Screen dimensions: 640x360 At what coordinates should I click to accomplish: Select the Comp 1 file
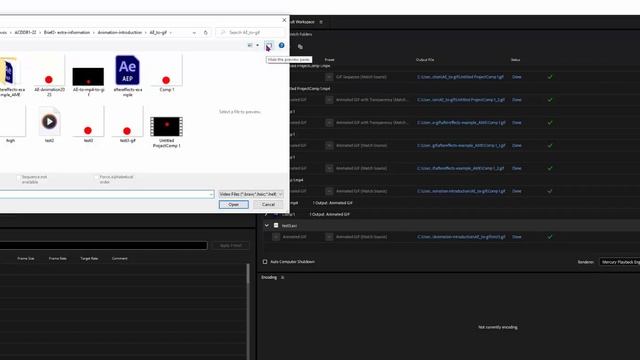(167, 73)
